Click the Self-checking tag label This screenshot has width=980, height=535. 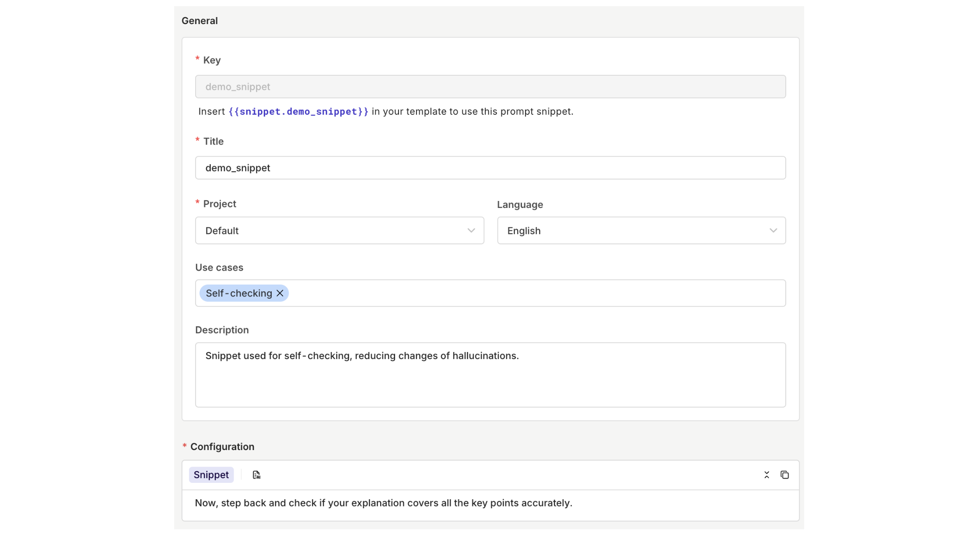point(239,293)
